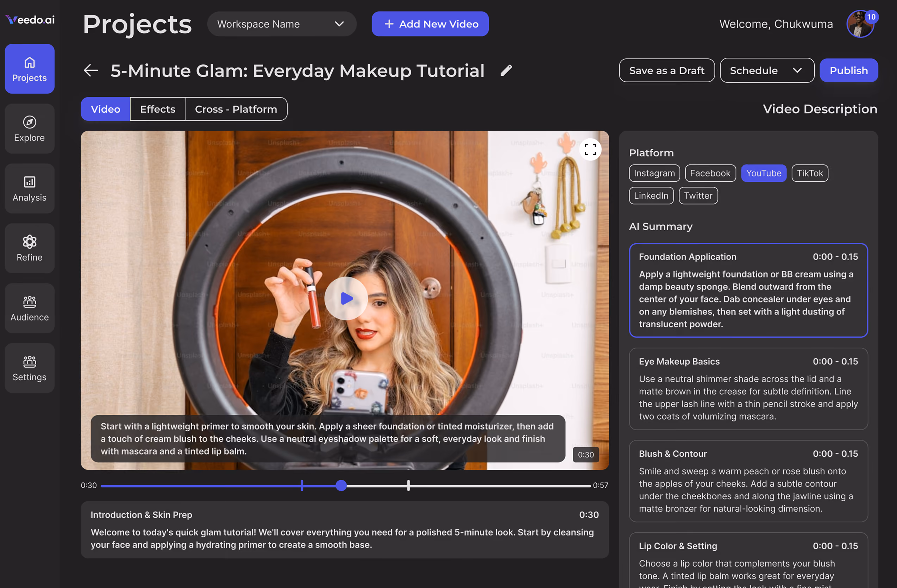Image resolution: width=897 pixels, height=588 pixels.
Task: Click the video caption overlay text
Action: pyautogui.click(x=327, y=439)
